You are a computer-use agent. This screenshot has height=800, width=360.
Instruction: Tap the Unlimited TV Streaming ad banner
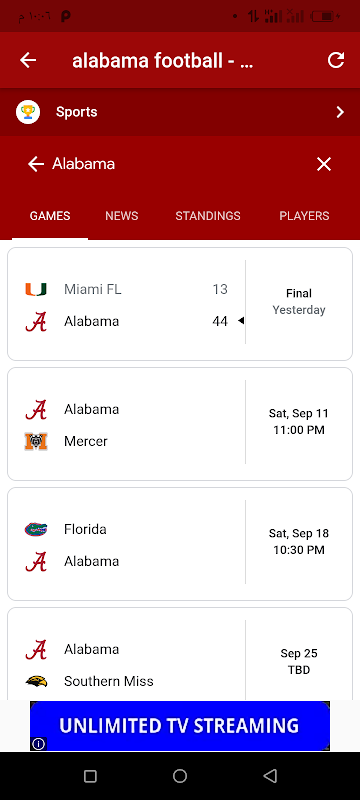tap(179, 726)
